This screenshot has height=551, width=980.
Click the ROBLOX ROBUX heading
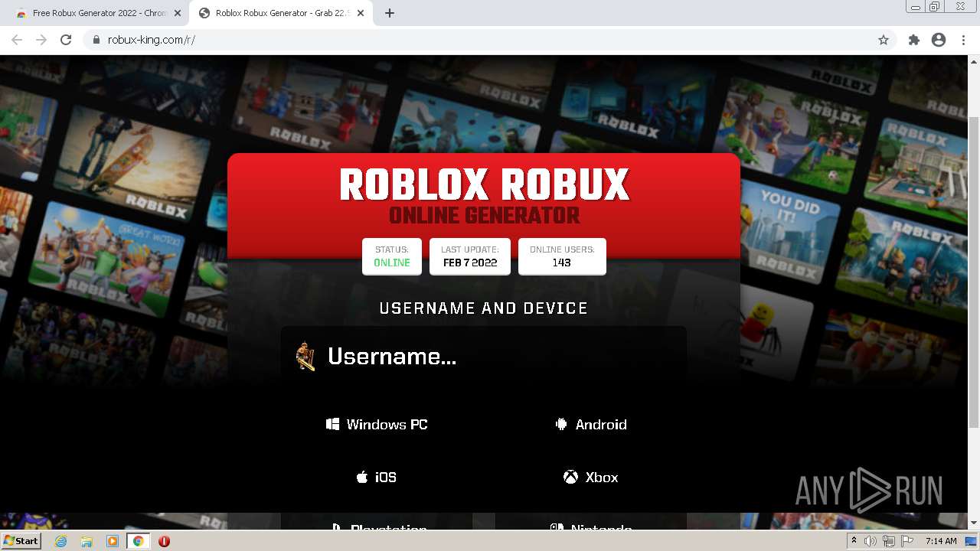tap(484, 184)
